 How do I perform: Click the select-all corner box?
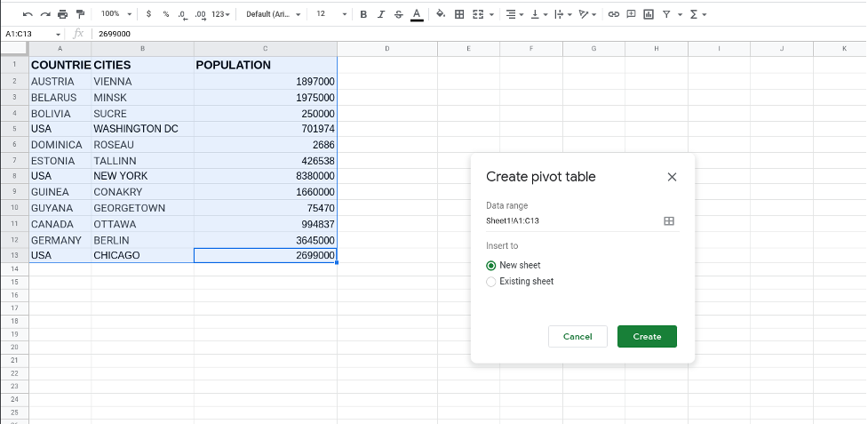click(x=14, y=49)
